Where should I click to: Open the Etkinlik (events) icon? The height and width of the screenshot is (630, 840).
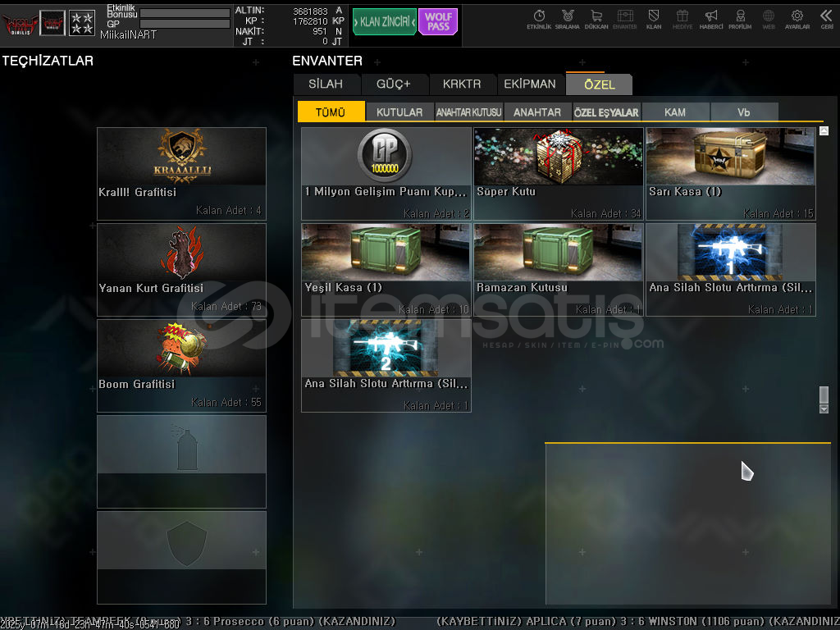click(x=539, y=20)
